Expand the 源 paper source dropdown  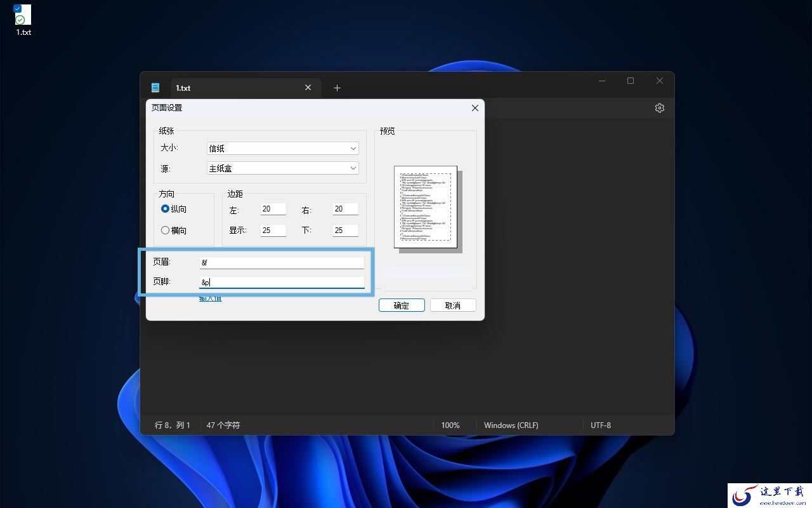click(x=283, y=168)
